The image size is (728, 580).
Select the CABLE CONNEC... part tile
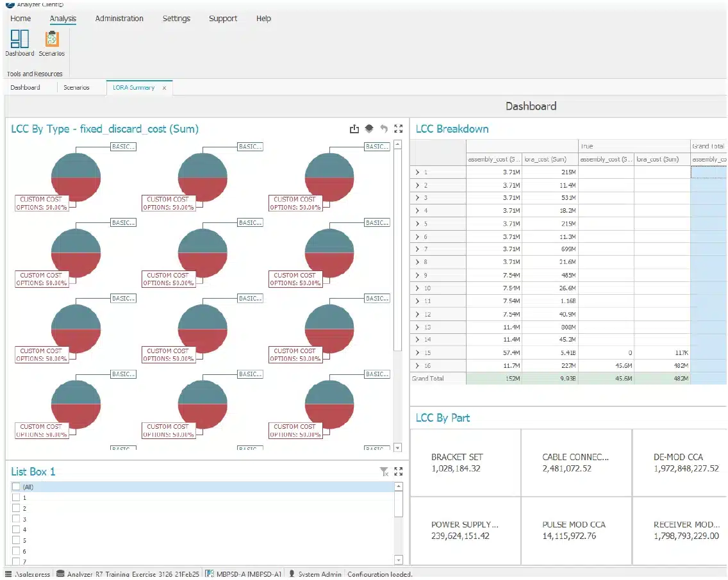click(x=576, y=463)
